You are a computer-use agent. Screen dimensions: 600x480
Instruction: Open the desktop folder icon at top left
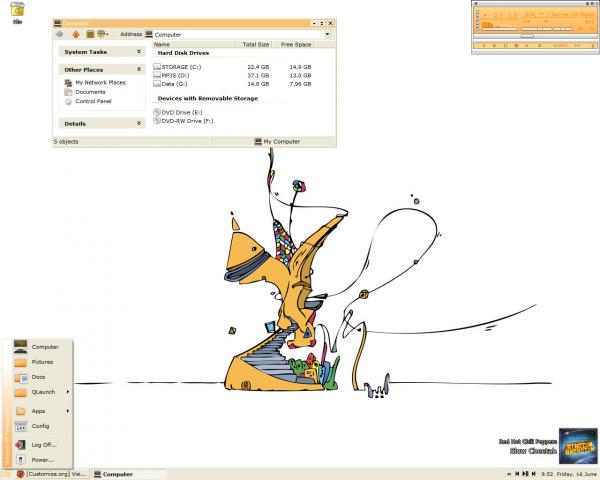pos(17,12)
